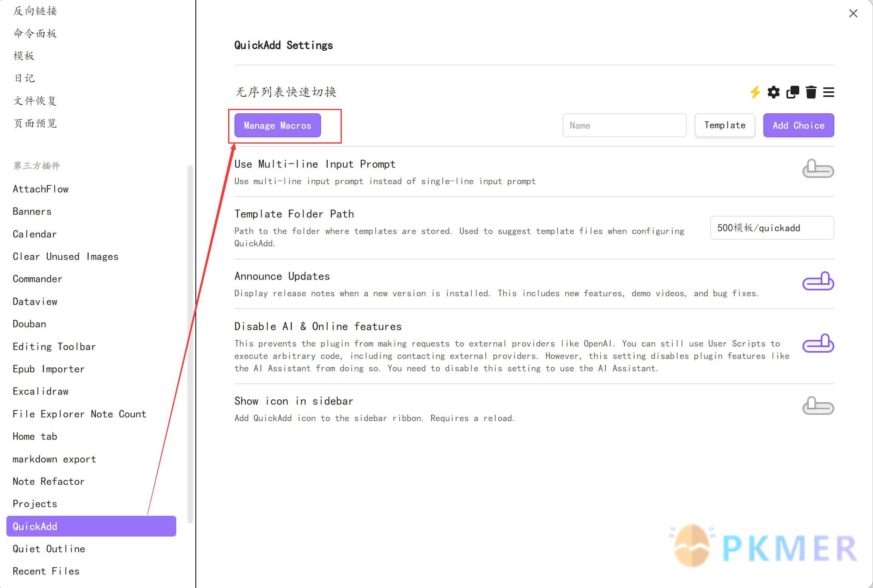Screen dimensions: 873x588
Task: Toggle Disable AI & Online features switch
Action: click(x=818, y=343)
